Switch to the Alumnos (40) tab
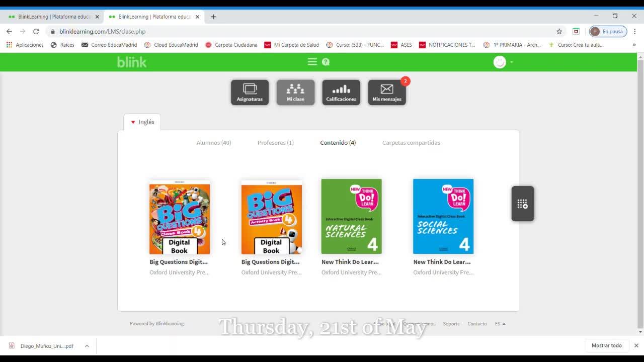644x362 pixels. click(x=214, y=143)
